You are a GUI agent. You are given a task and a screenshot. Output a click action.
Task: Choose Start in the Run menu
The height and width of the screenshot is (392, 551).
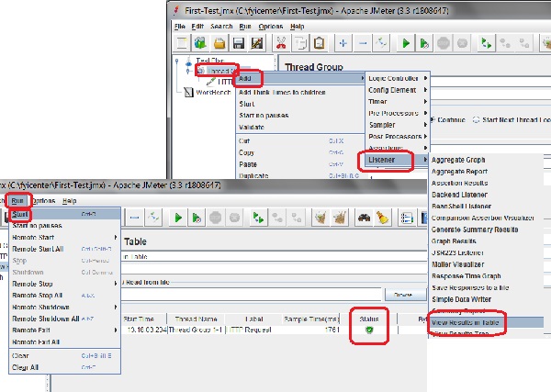65,214
